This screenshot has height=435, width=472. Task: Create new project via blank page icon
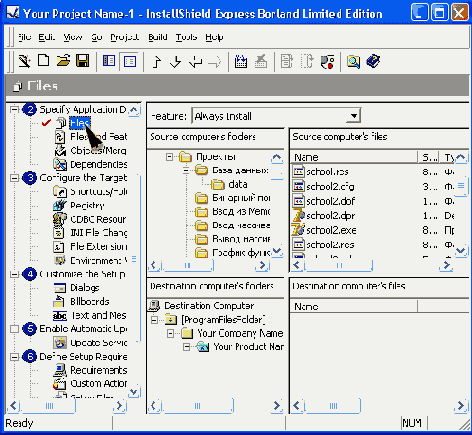click(x=43, y=61)
